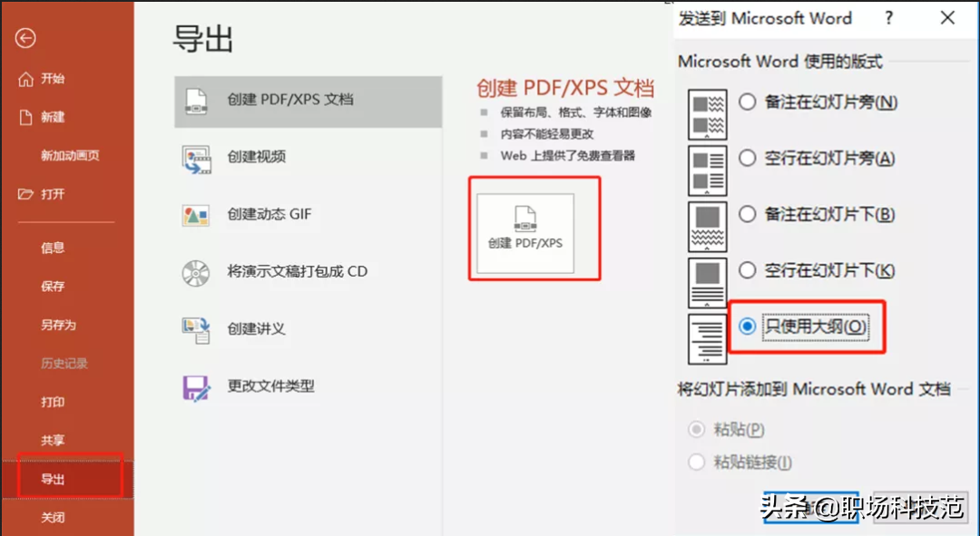Click the PDF document icon in 创建 PDF/XPS 文档 row

tap(196, 102)
